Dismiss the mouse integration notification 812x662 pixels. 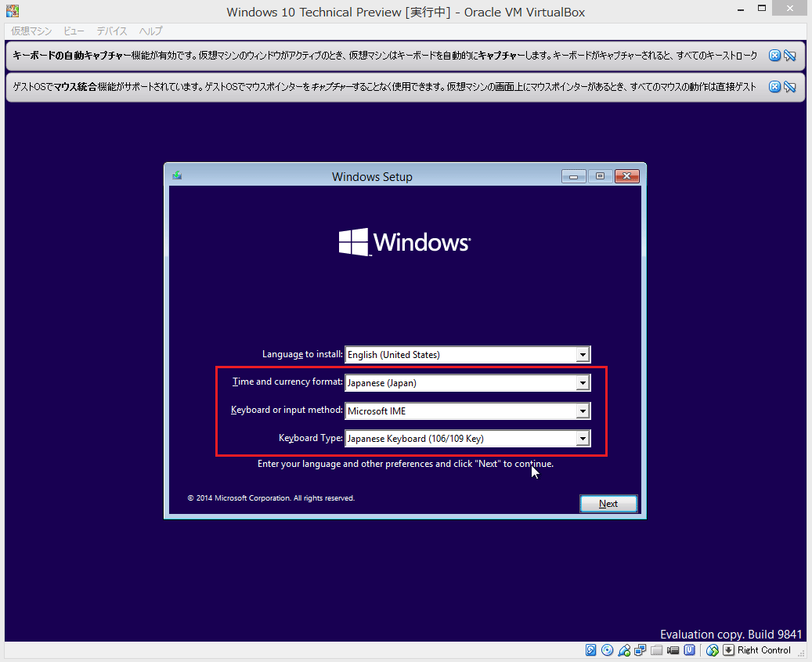(774, 87)
